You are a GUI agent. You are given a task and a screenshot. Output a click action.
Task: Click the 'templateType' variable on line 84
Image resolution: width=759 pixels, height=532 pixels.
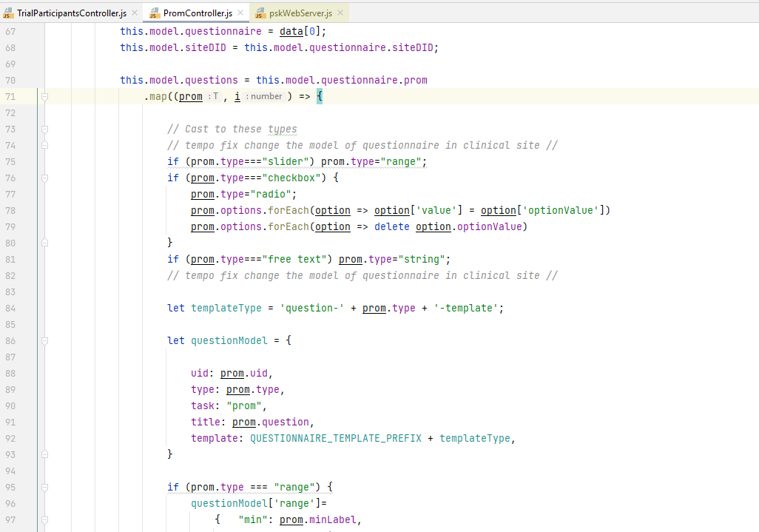[226, 309]
